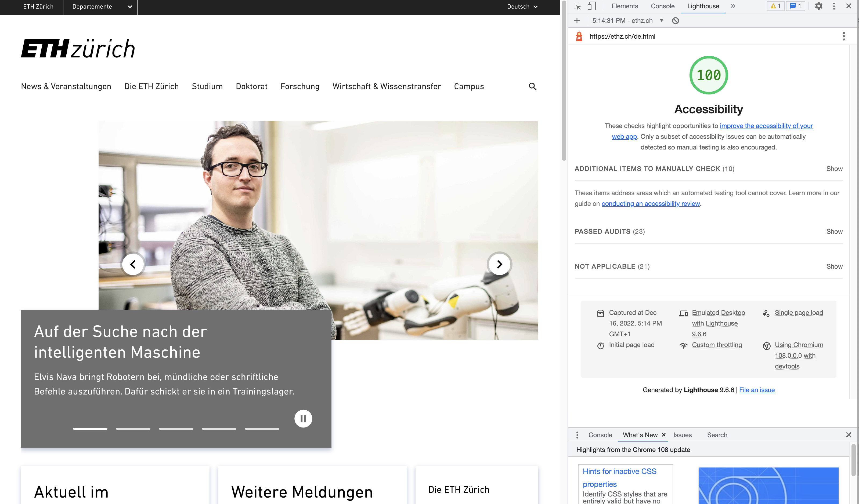
Task: Select the fifth carousel slide indicator
Action: tap(262, 428)
